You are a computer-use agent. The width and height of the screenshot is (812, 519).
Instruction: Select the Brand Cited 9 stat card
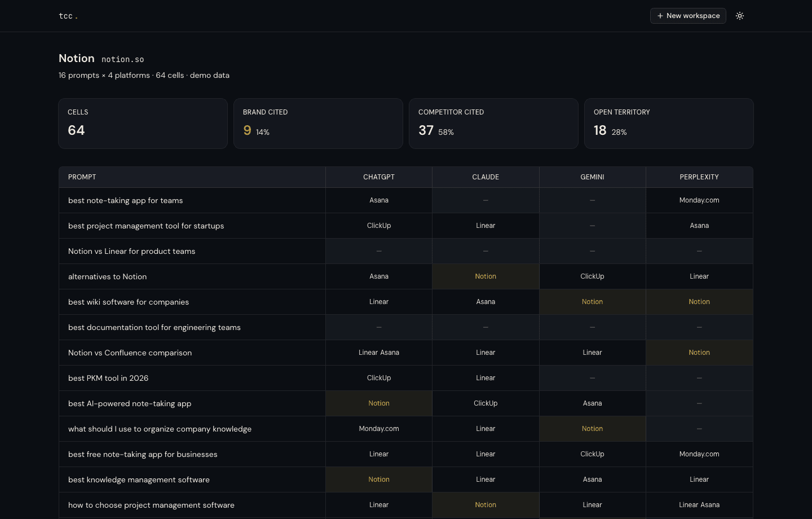point(318,124)
